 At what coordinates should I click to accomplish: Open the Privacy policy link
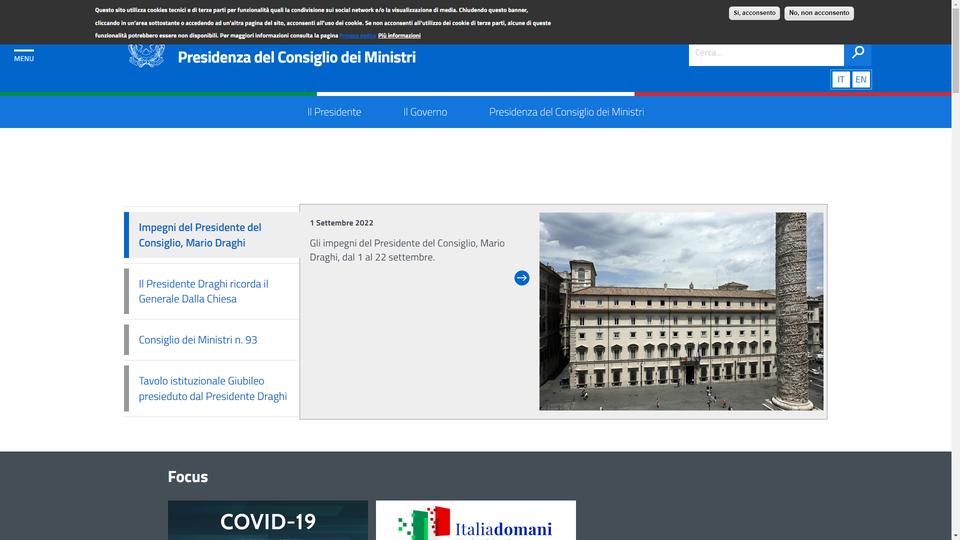click(x=358, y=36)
